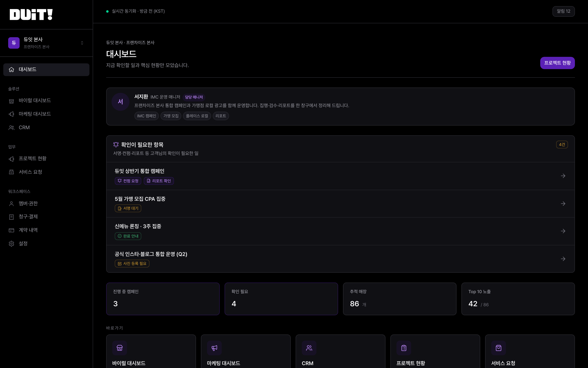Viewport: 588px width, 368px height.
Task: Click the gear icon beside 설정
Action: point(11,244)
